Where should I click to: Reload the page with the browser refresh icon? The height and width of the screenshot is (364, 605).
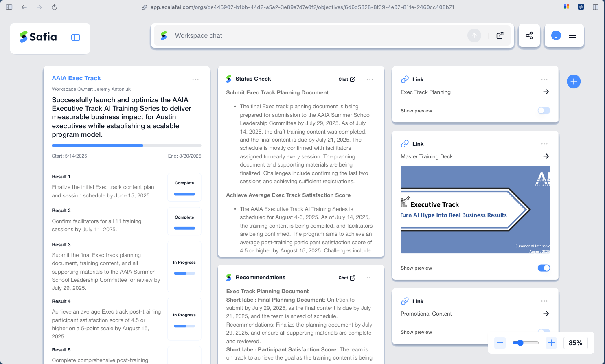click(54, 7)
